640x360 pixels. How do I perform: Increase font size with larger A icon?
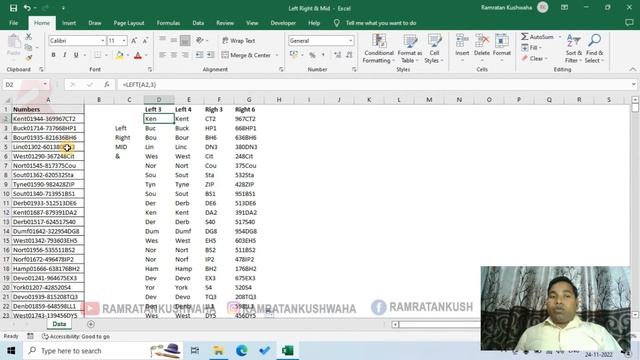coord(134,40)
